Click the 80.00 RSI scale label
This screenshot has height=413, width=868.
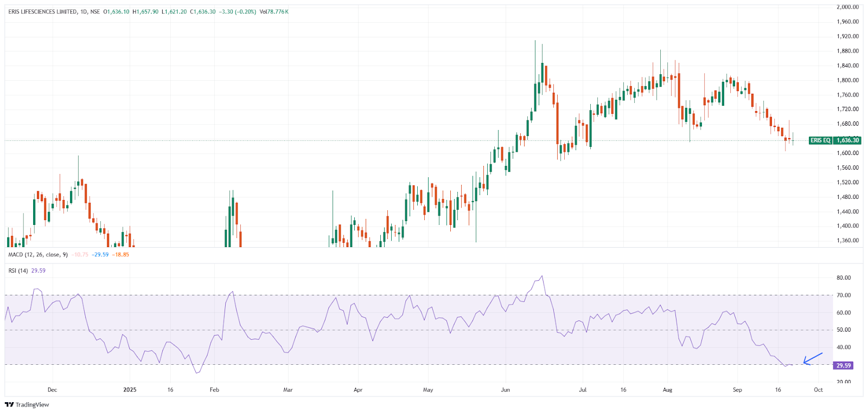point(844,278)
